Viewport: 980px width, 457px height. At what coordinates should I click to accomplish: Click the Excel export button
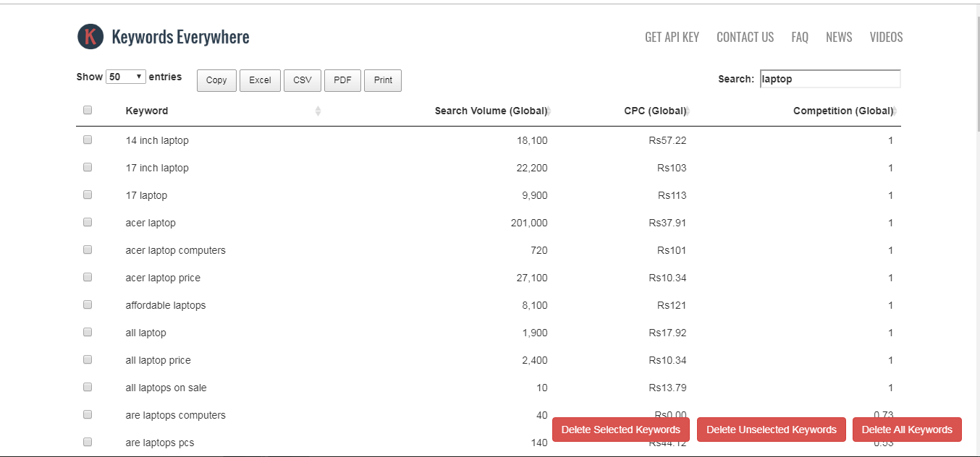pyautogui.click(x=260, y=80)
